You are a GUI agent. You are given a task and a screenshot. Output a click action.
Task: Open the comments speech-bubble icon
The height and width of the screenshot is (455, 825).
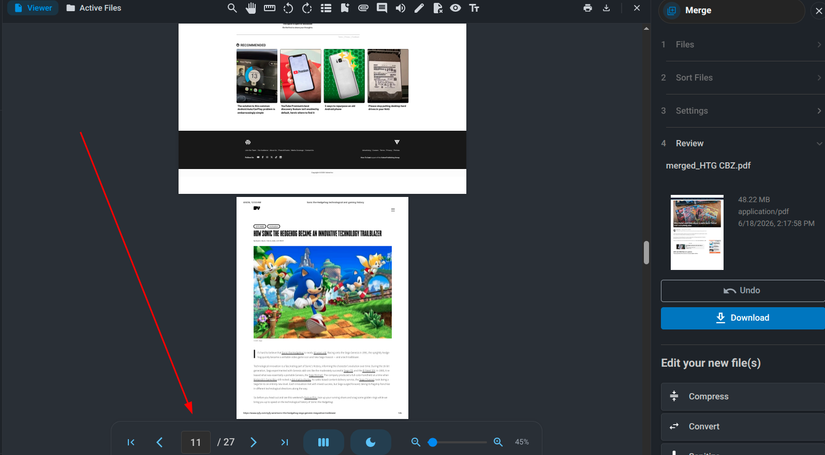[x=382, y=8]
